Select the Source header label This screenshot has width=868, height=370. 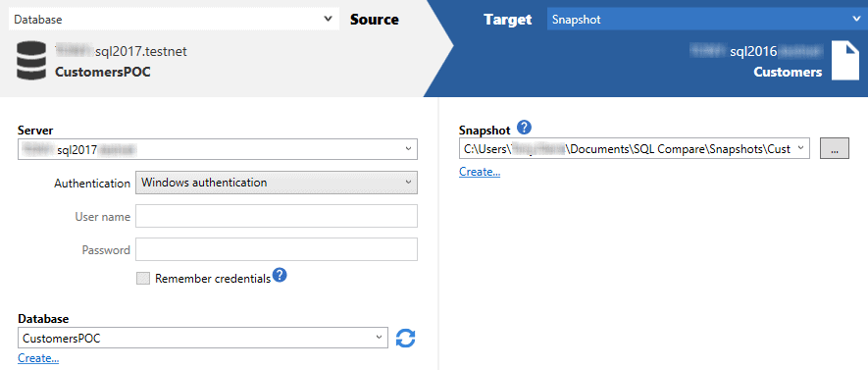point(375,20)
